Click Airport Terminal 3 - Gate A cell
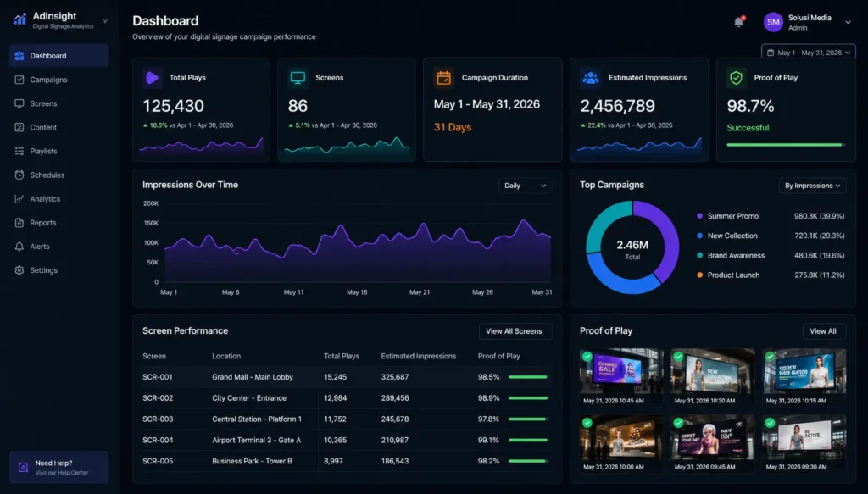Viewport: 868px width, 494px height. [x=256, y=440]
